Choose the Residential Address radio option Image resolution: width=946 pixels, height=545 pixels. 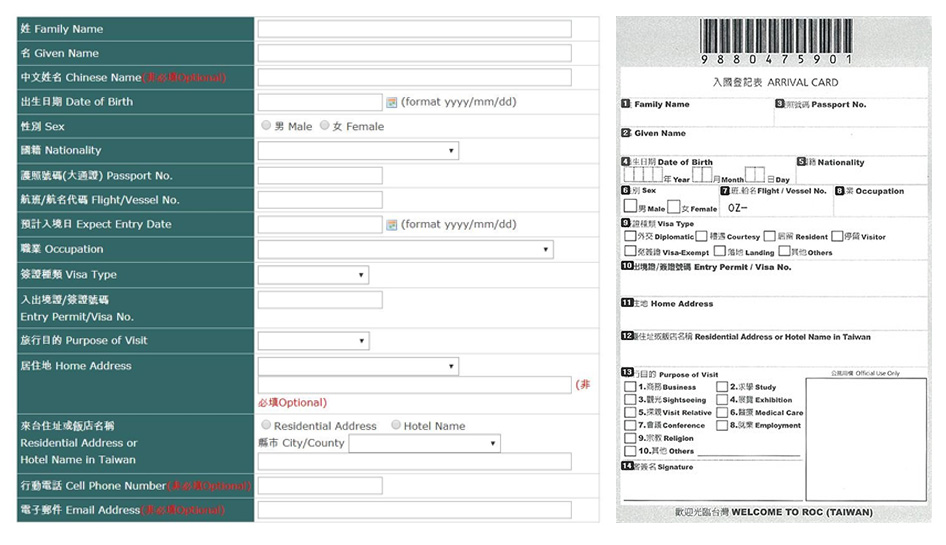pyautogui.click(x=266, y=425)
